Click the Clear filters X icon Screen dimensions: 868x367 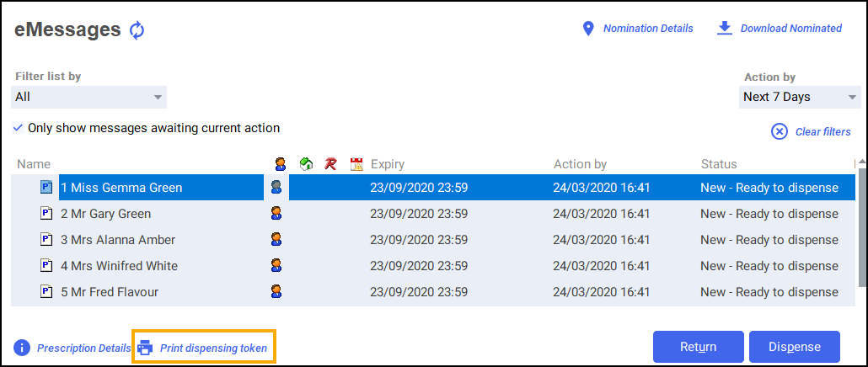click(x=780, y=131)
